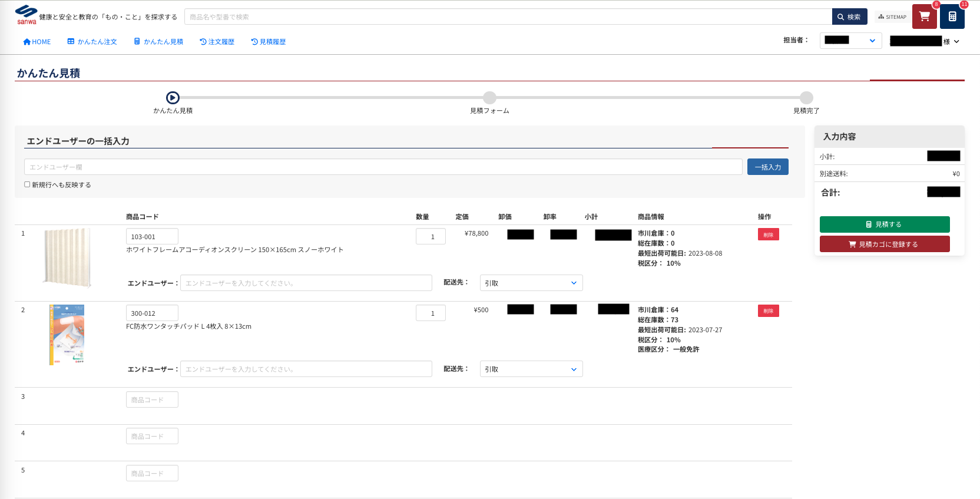Open 配送先 dropdown for item 300-012
980x499 pixels.
531,369
